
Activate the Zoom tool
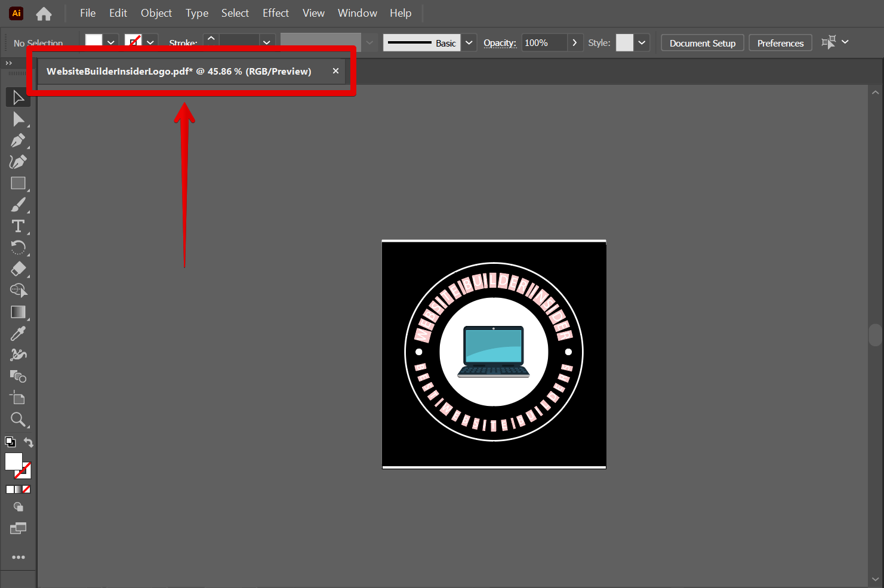tap(18, 419)
